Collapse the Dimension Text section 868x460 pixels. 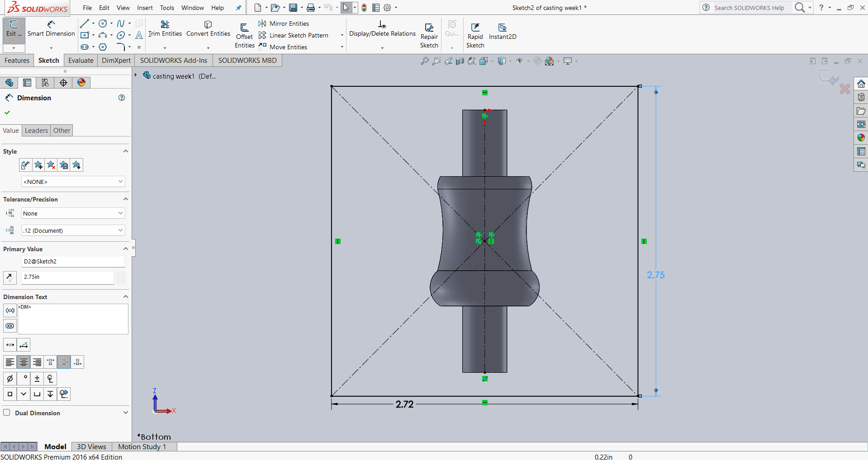[126, 297]
